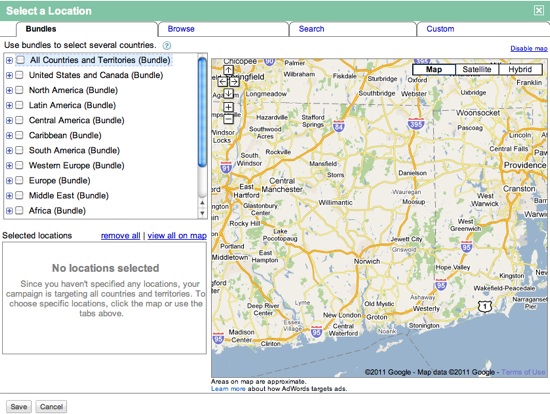Select Map view type
The width and height of the screenshot is (550, 414).
pyautogui.click(x=434, y=69)
